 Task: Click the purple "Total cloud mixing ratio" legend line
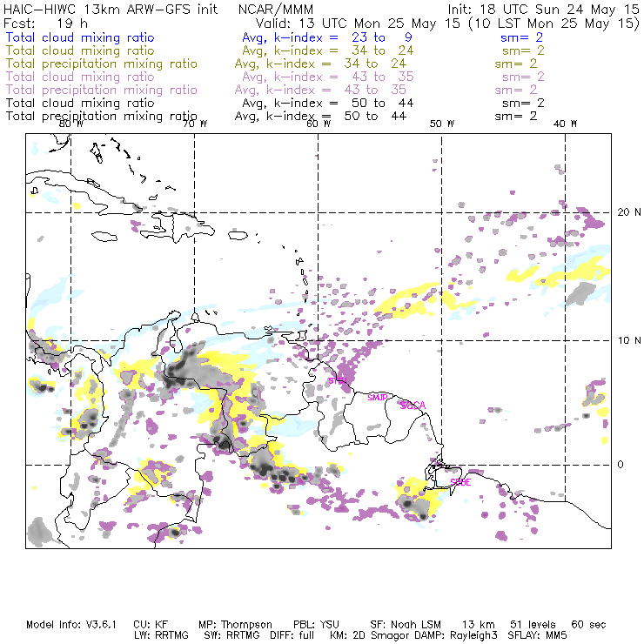(x=80, y=77)
